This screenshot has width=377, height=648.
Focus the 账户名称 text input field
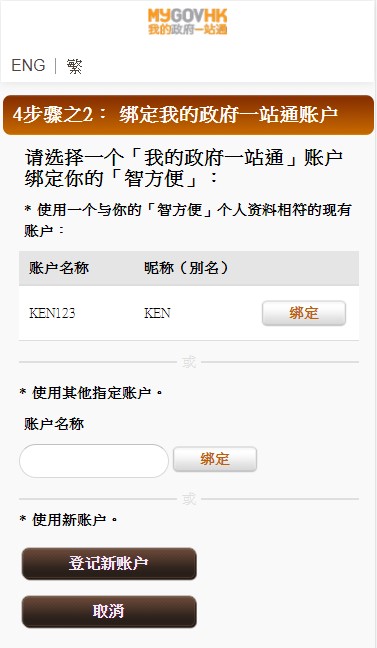click(x=94, y=461)
